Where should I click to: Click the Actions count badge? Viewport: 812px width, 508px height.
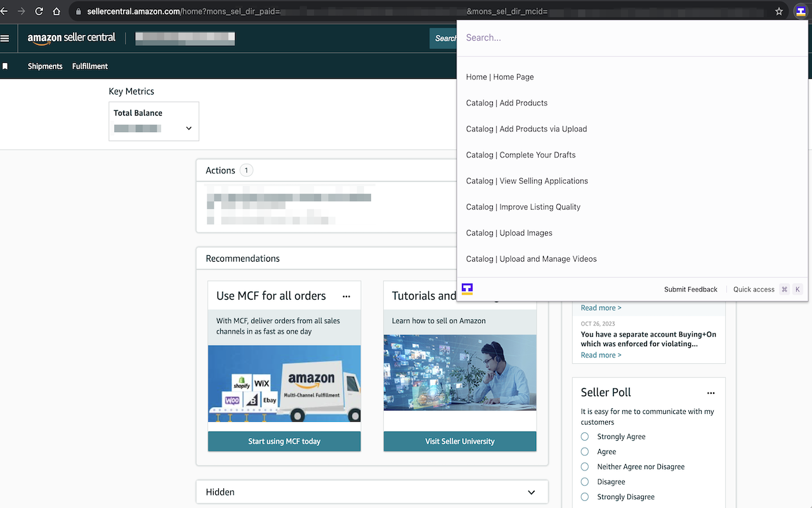click(246, 170)
